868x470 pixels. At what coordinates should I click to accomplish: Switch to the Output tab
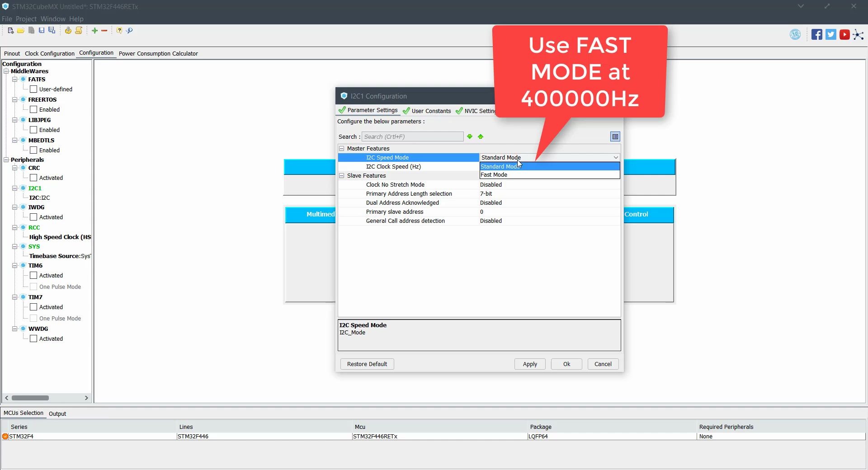tap(57, 414)
